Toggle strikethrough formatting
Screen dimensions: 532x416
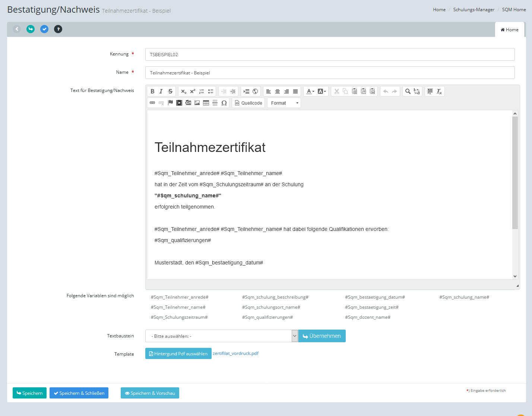[x=170, y=91]
